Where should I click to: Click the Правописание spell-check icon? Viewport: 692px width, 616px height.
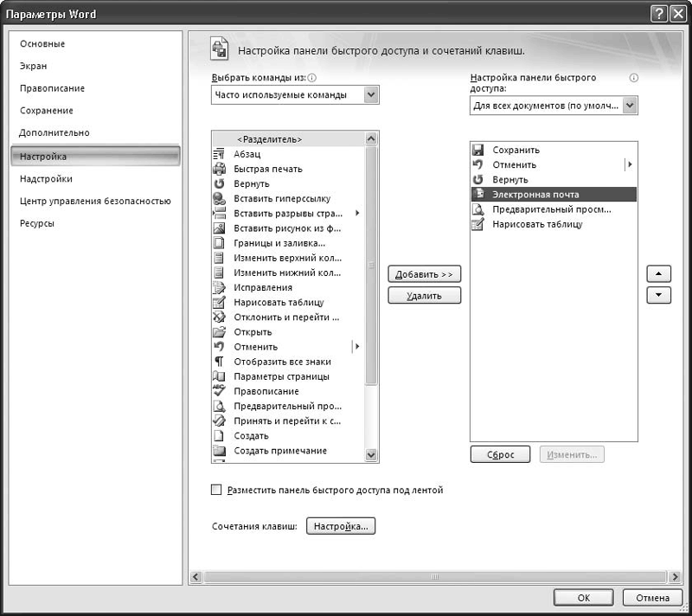tap(219, 391)
